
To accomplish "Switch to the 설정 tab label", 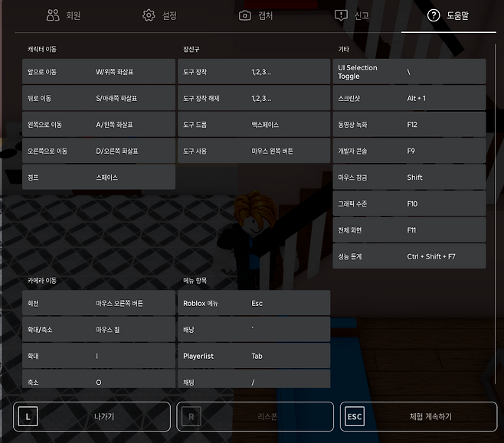I will (169, 15).
